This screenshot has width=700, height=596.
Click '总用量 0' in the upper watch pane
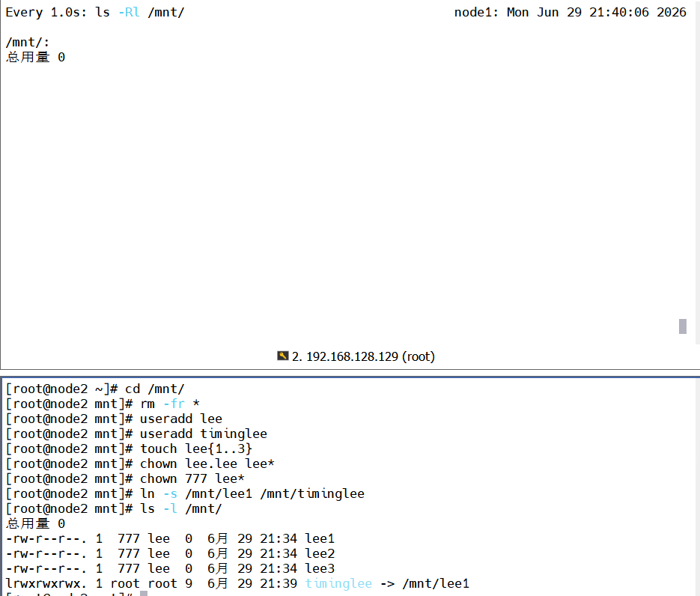[35, 57]
